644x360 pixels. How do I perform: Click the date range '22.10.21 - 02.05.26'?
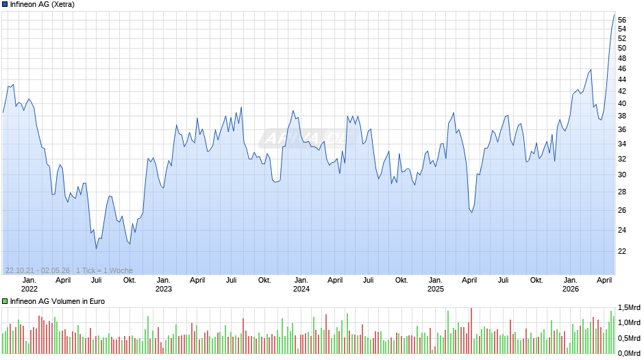38,270
